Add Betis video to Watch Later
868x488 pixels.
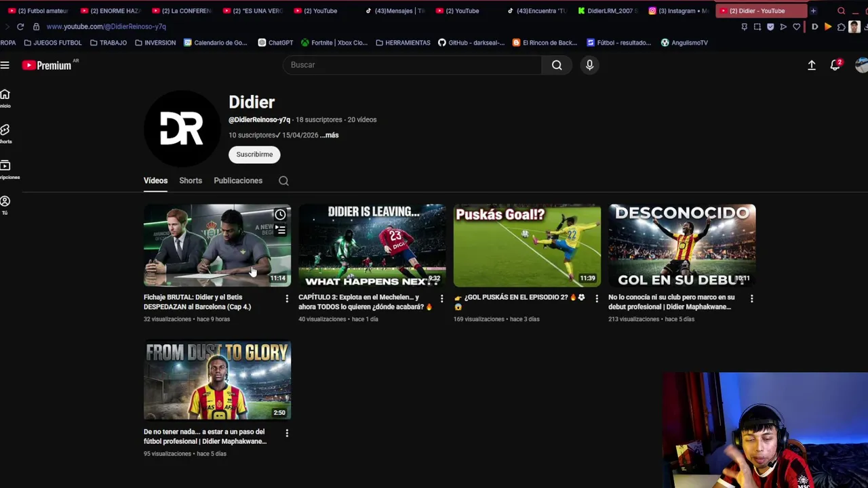[280, 215]
